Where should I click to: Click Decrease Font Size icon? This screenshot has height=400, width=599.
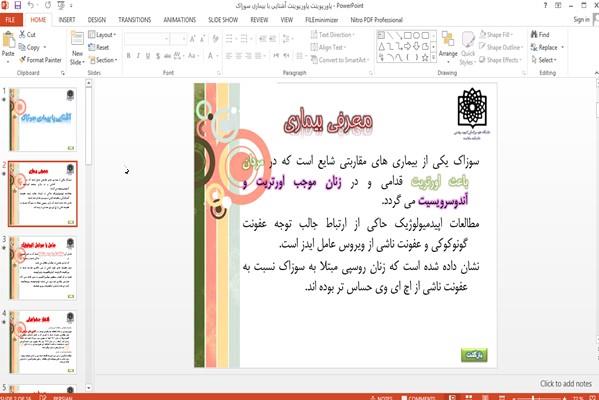coord(202,39)
